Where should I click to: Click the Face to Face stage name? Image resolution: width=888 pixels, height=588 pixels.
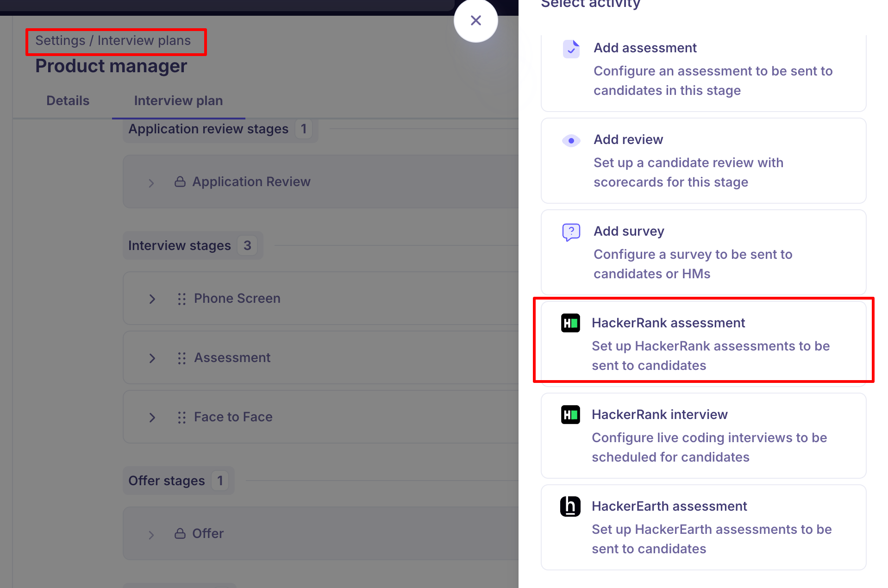tap(233, 417)
